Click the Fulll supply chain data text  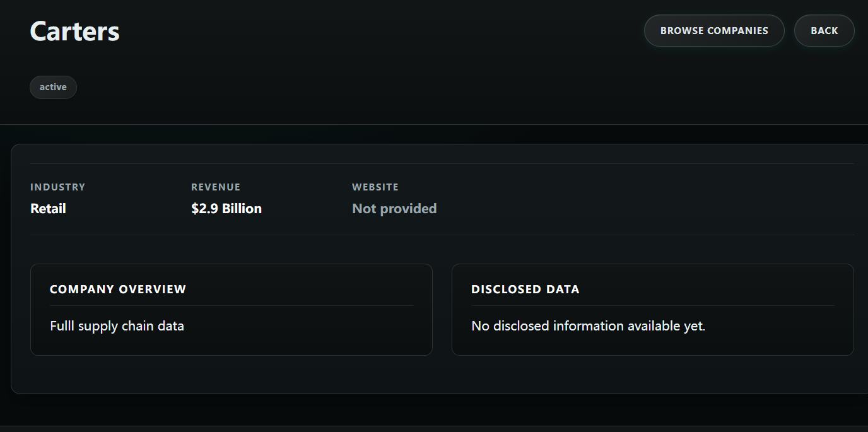click(x=117, y=326)
